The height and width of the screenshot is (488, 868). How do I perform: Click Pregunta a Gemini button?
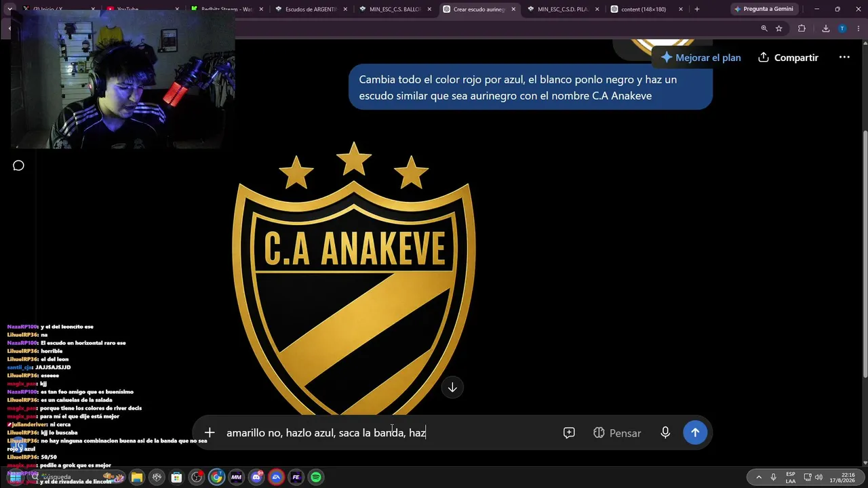tap(764, 9)
